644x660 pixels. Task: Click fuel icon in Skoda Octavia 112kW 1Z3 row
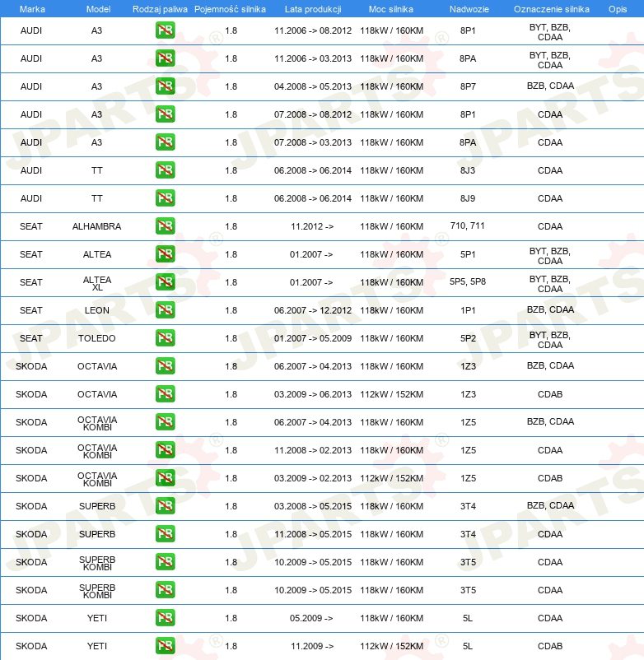165,394
